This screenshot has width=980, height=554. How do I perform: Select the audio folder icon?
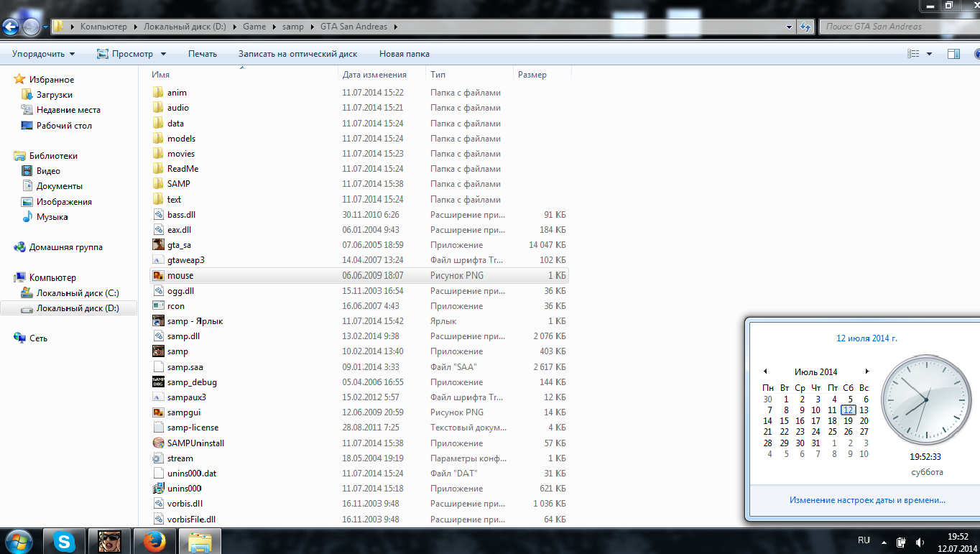coord(159,108)
